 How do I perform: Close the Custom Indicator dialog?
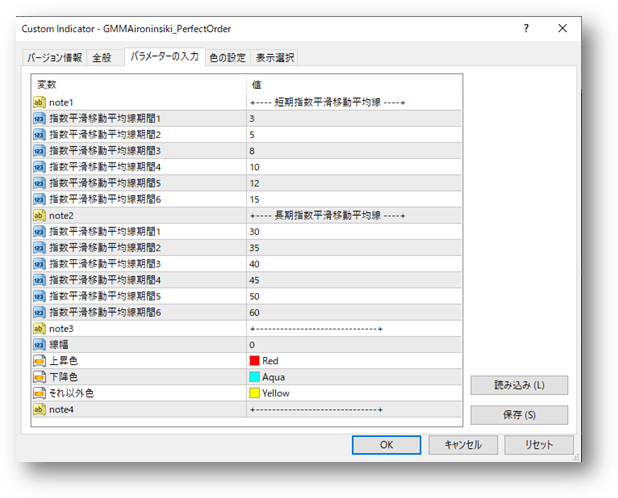(562, 28)
